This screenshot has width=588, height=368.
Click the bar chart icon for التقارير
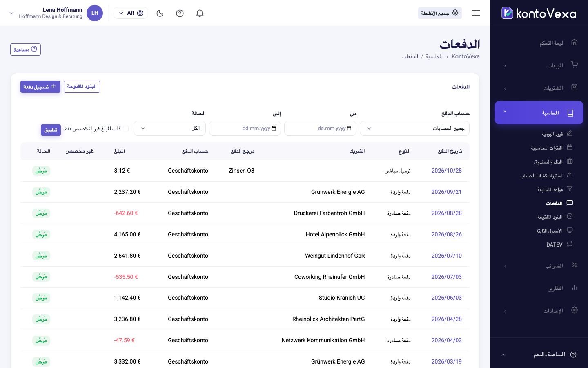coord(575,288)
